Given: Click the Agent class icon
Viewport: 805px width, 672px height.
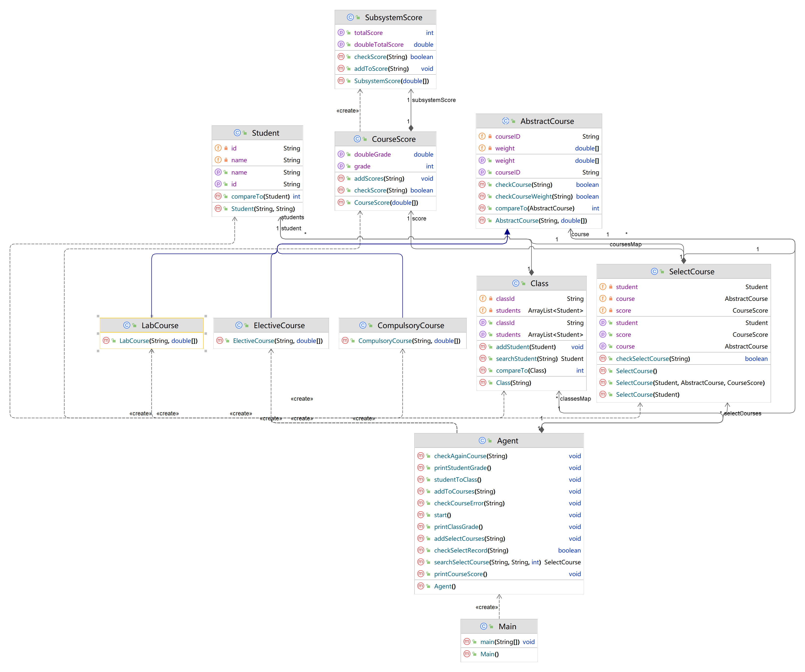Looking at the screenshot, I should tap(482, 441).
